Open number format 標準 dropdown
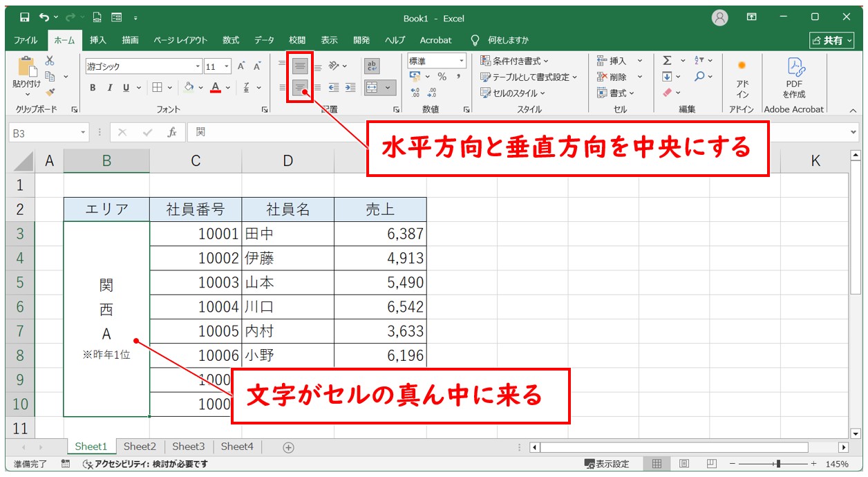 [462, 61]
